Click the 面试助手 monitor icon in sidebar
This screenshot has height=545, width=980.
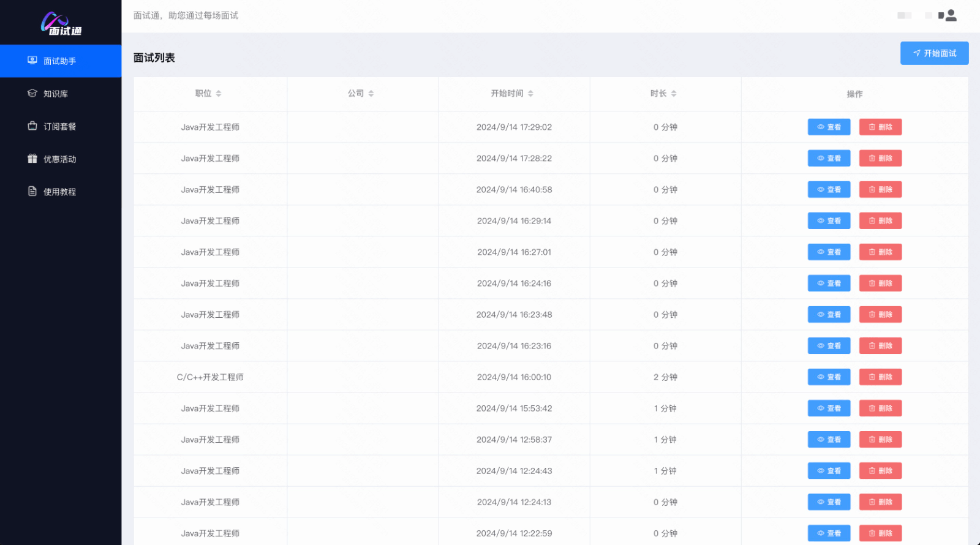(32, 60)
